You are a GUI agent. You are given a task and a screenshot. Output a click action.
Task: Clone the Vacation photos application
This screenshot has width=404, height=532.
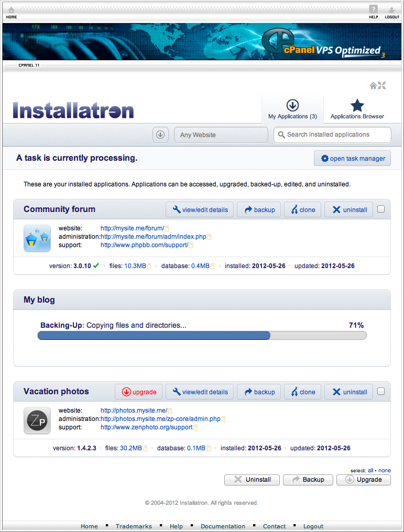302,392
